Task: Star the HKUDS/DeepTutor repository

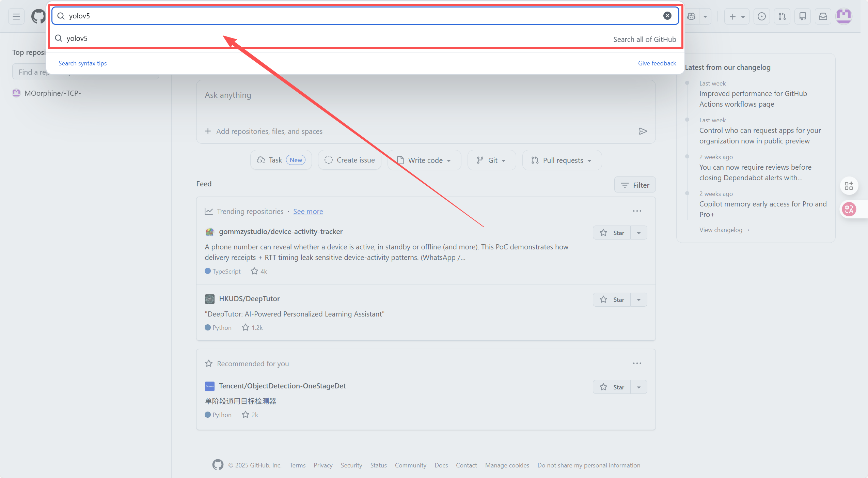Action: coord(612,300)
